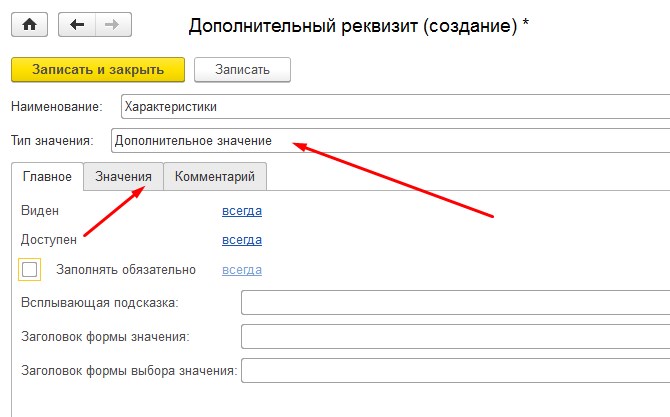Open the Тип значения field
This screenshot has width=670, height=417.
(x=391, y=141)
